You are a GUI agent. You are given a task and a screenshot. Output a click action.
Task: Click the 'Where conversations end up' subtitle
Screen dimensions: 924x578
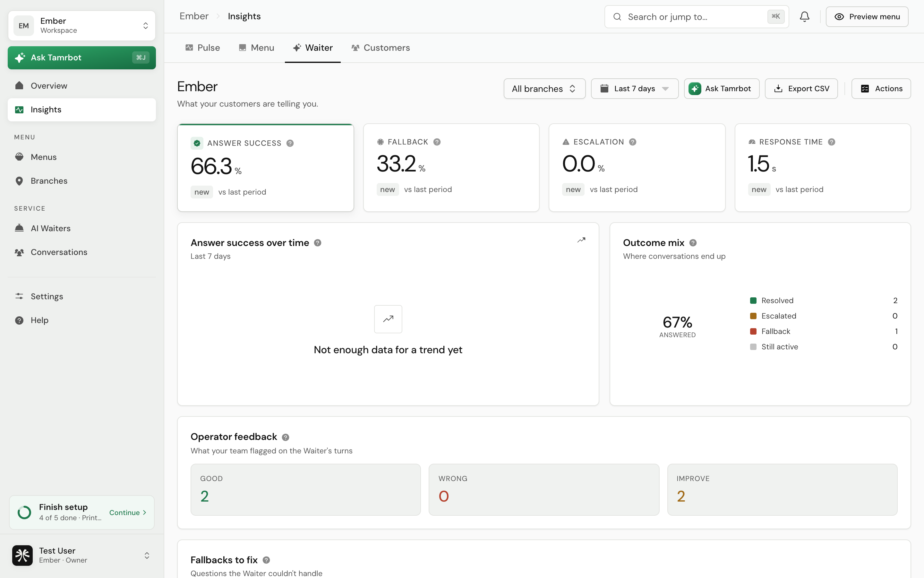click(x=674, y=256)
